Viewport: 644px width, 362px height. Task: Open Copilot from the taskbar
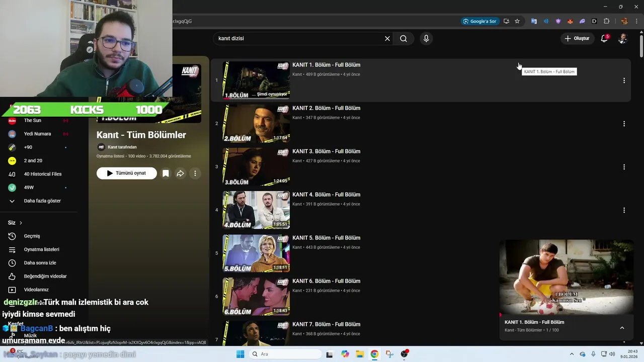click(x=345, y=354)
